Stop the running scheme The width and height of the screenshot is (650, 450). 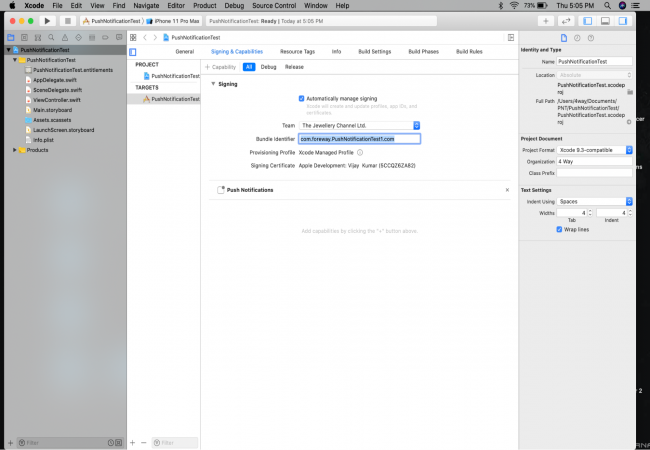click(68, 21)
